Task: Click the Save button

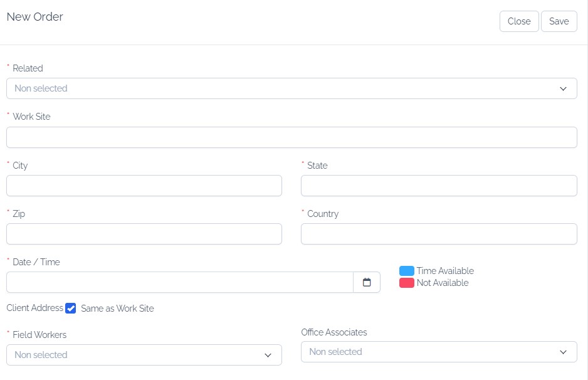Action: [x=559, y=21]
